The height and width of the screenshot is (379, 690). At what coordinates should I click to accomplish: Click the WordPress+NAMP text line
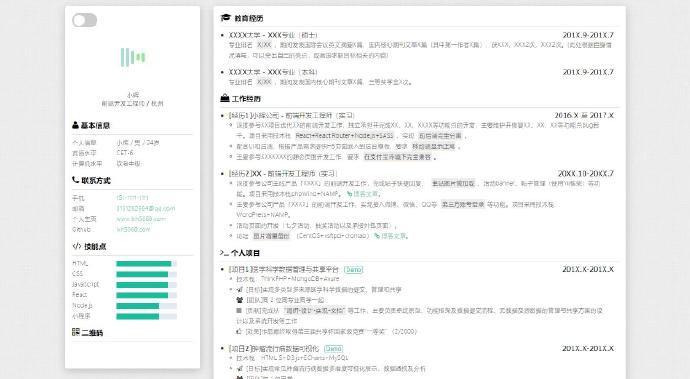263,215
